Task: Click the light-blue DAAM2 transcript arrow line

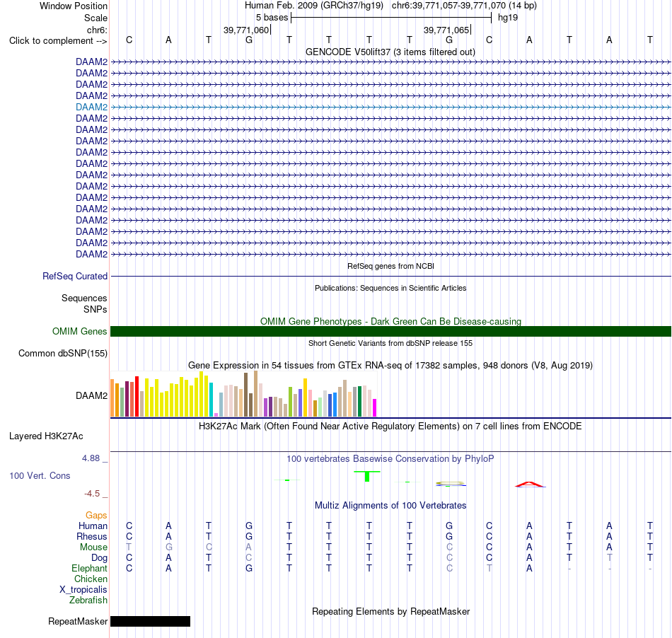Action: [391, 107]
